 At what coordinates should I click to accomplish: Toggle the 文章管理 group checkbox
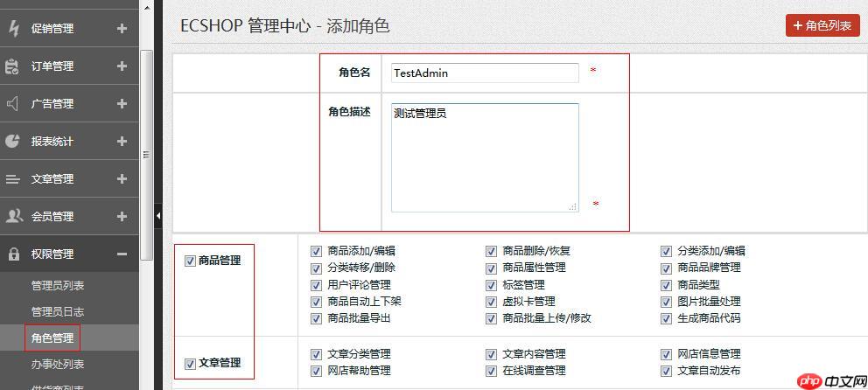(x=190, y=364)
